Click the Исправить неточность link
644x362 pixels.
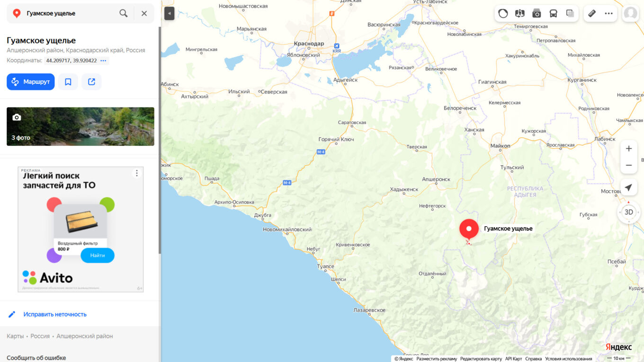click(x=55, y=314)
